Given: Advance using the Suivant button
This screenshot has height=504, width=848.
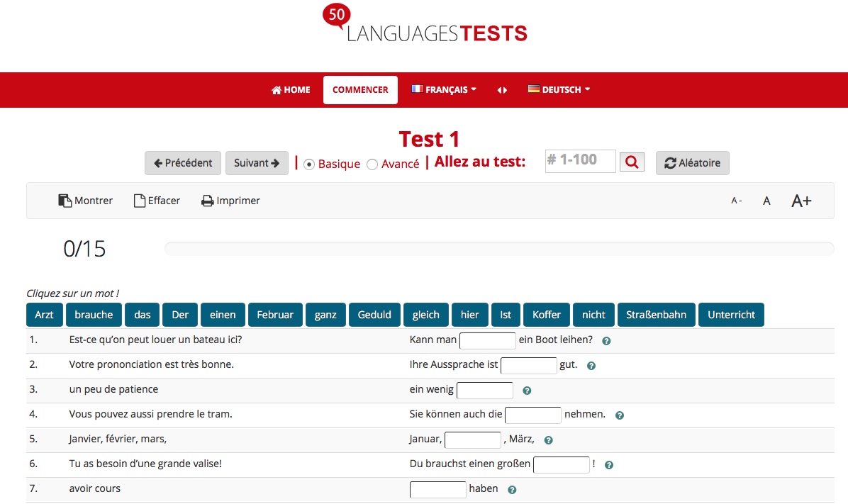Looking at the screenshot, I should [257, 163].
